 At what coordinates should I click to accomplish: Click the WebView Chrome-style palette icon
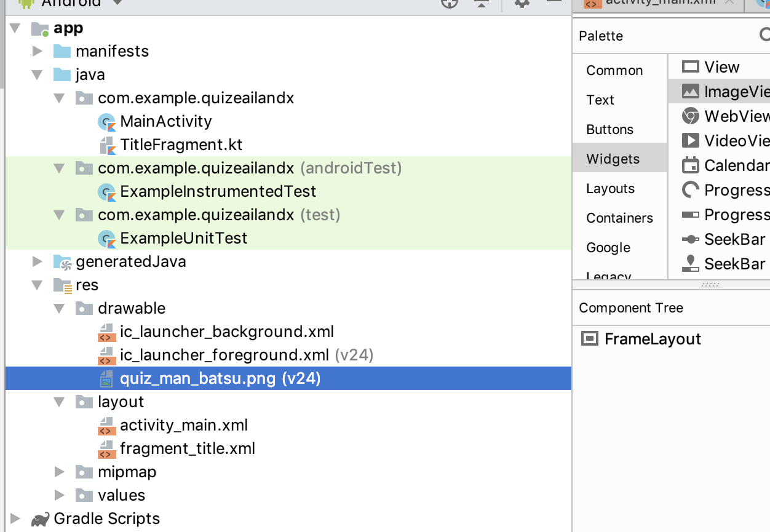691,116
